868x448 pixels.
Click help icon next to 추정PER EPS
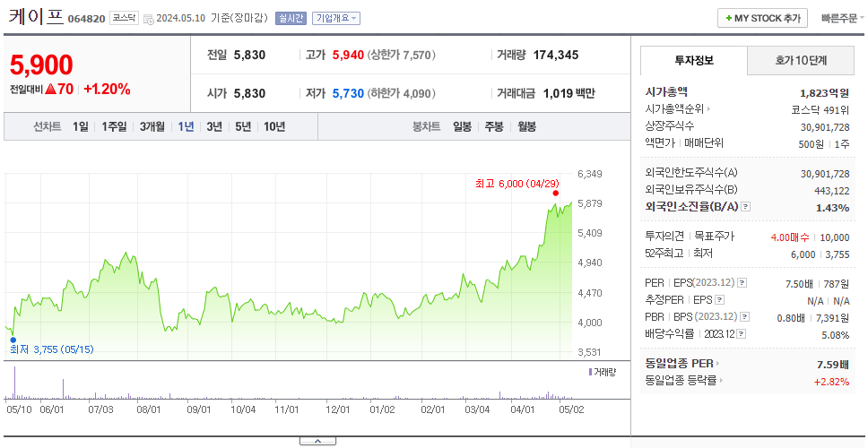720,300
